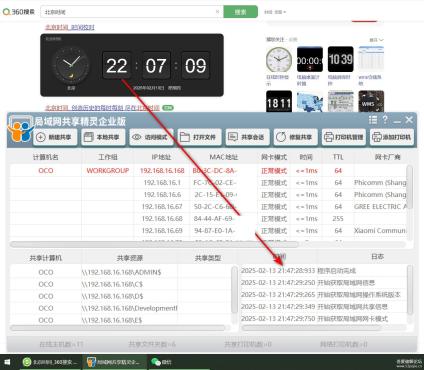Select the 访问模式 eye icon button

coord(151,137)
